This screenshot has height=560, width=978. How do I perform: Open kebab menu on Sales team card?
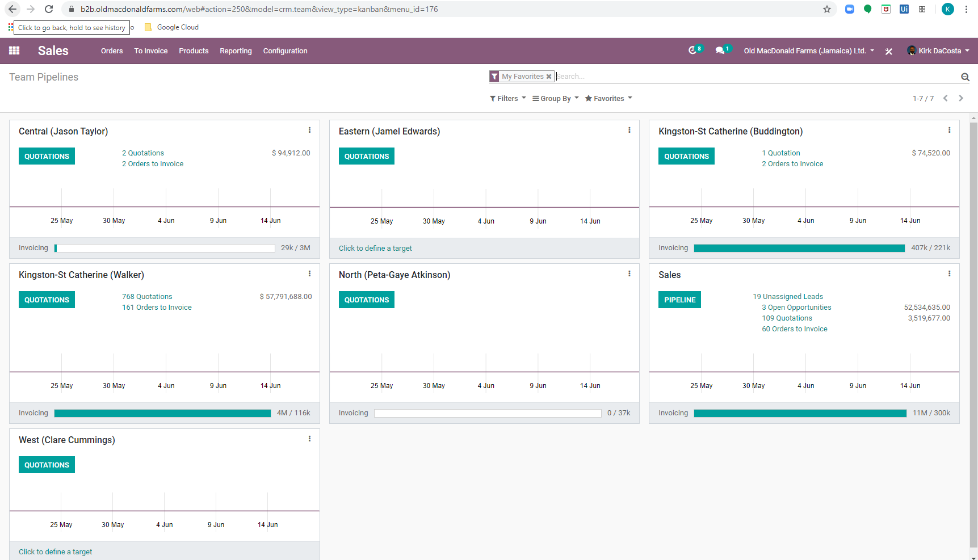(x=949, y=274)
